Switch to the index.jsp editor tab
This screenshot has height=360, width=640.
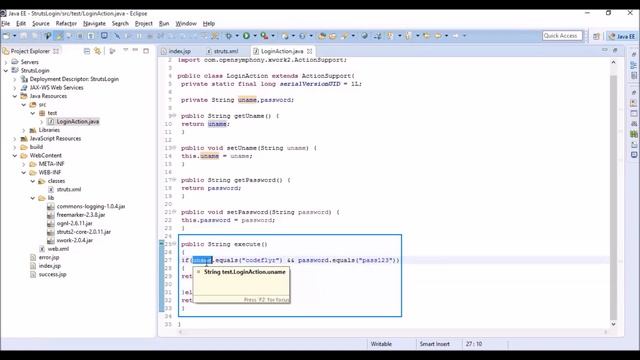tap(176, 51)
